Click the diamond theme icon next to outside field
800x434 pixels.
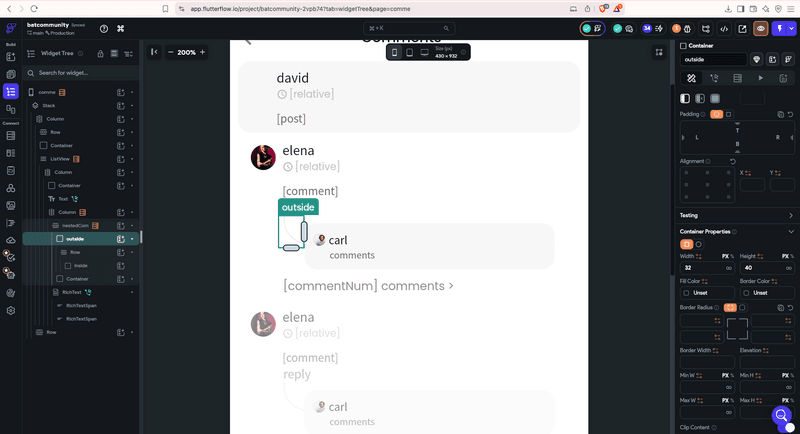coord(757,60)
